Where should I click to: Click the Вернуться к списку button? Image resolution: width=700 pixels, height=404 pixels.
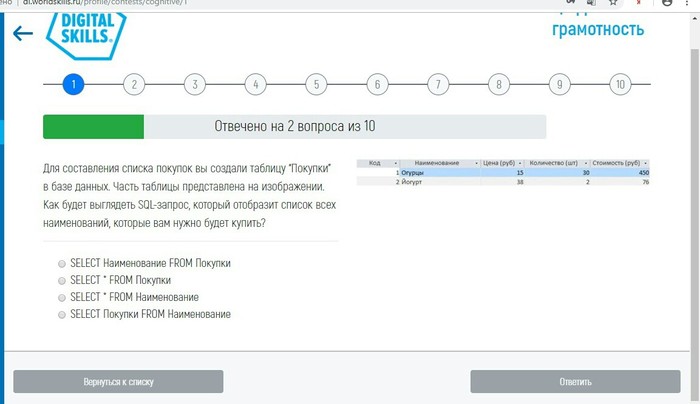click(x=118, y=382)
